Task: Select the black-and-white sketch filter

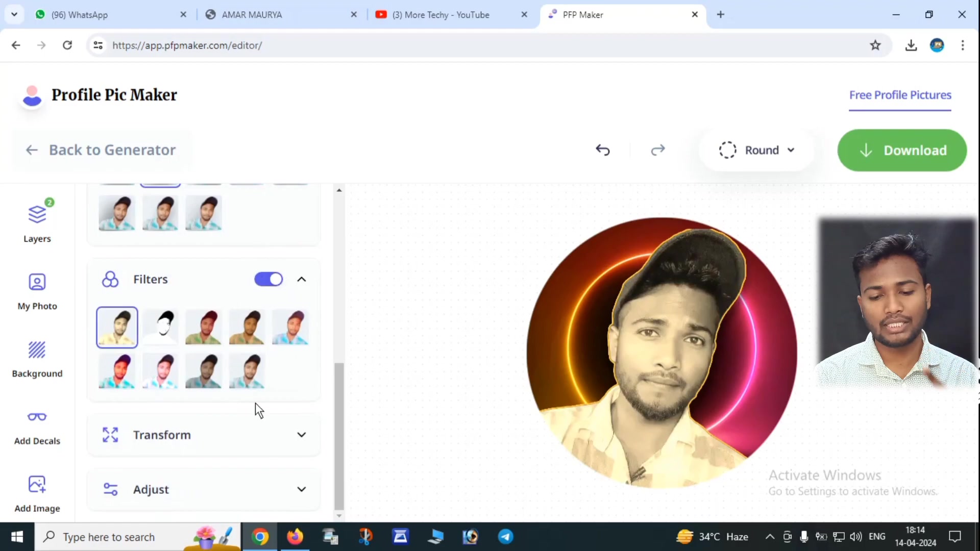Action: click(x=160, y=327)
